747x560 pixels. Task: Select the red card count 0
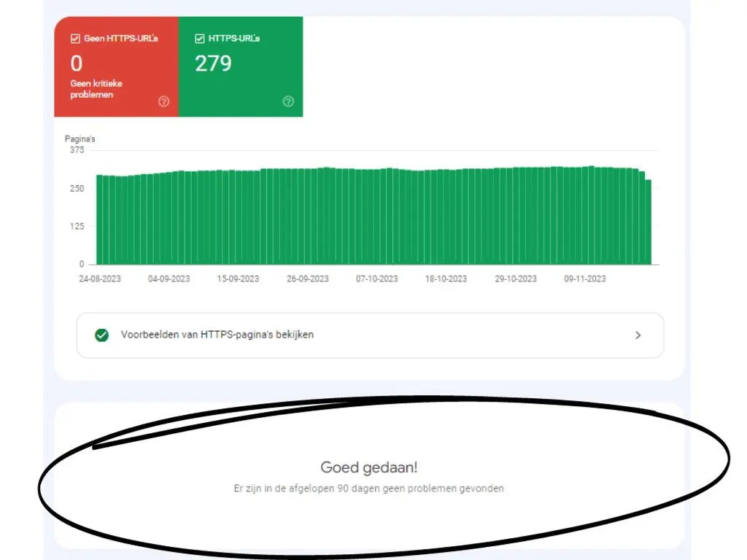tap(77, 63)
